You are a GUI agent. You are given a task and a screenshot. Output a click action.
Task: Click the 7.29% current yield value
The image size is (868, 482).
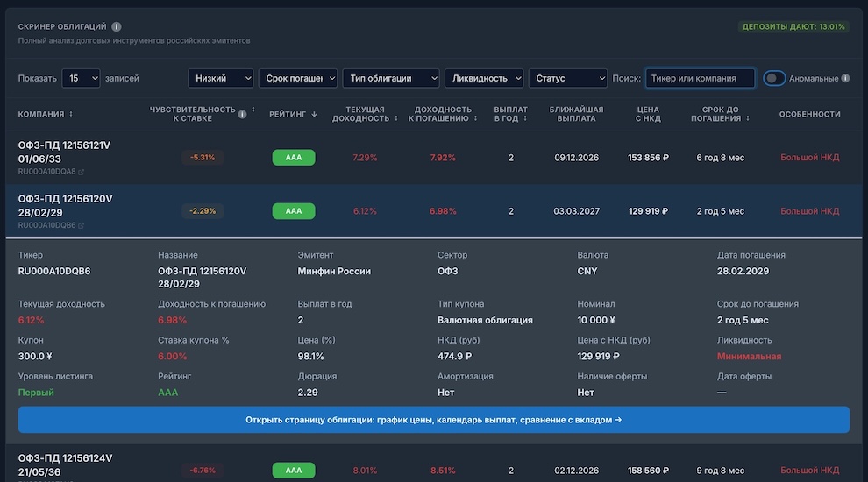[x=365, y=158]
